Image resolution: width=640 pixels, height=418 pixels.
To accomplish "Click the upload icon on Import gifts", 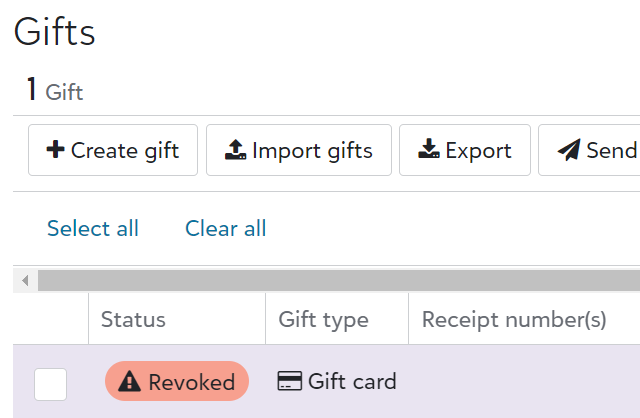I will [x=236, y=149].
